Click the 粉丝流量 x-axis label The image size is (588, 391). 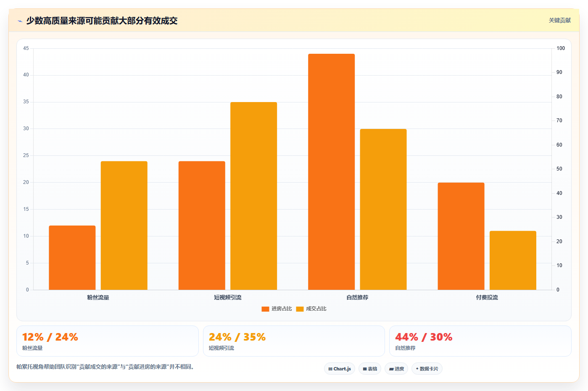(98, 297)
